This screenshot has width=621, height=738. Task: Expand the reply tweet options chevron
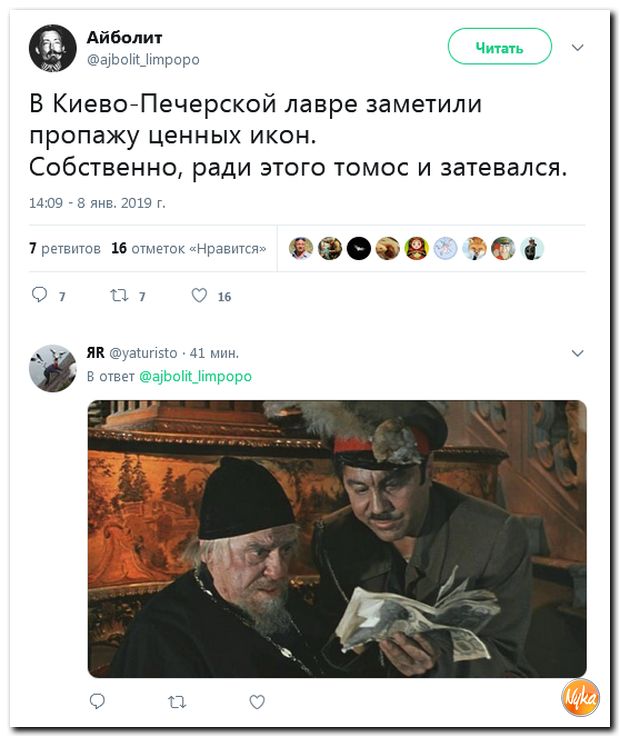[x=577, y=353]
